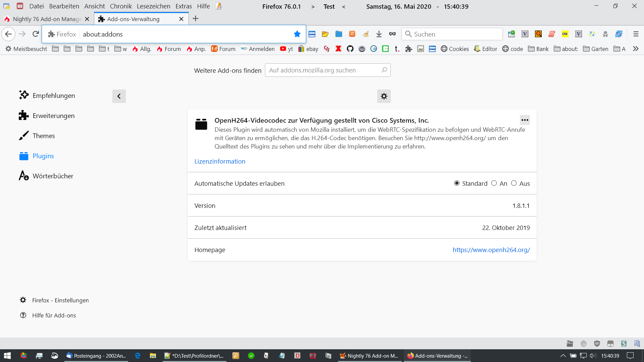The image size is (644, 362).
Task: Open the openh264.org homepage link
Action: pyautogui.click(x=491, y=250)
